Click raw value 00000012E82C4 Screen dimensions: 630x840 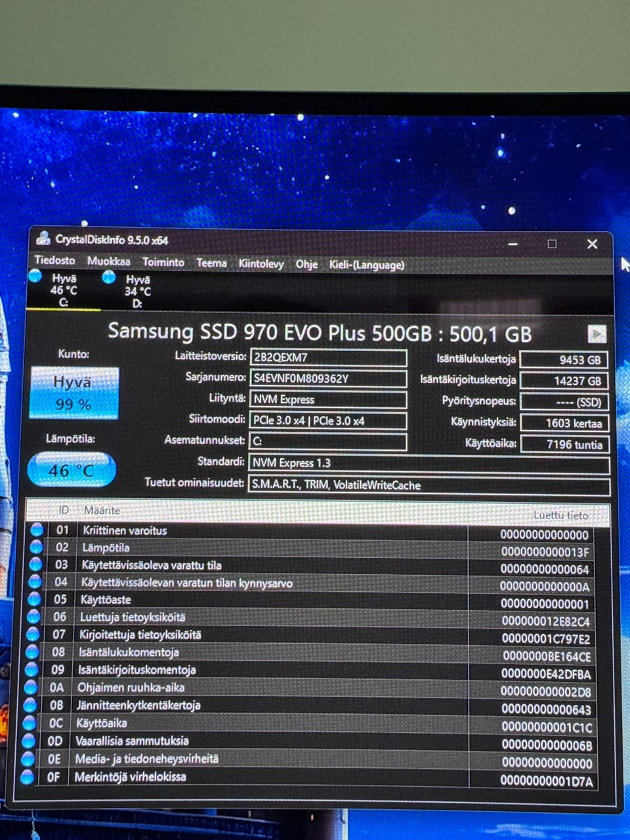[x=545, y=621]
